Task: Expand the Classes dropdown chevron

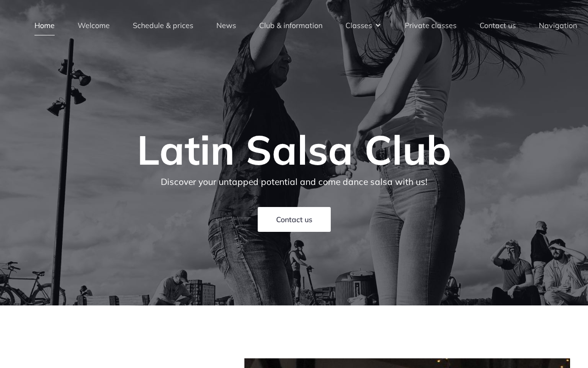Action: tap(378, 26)
